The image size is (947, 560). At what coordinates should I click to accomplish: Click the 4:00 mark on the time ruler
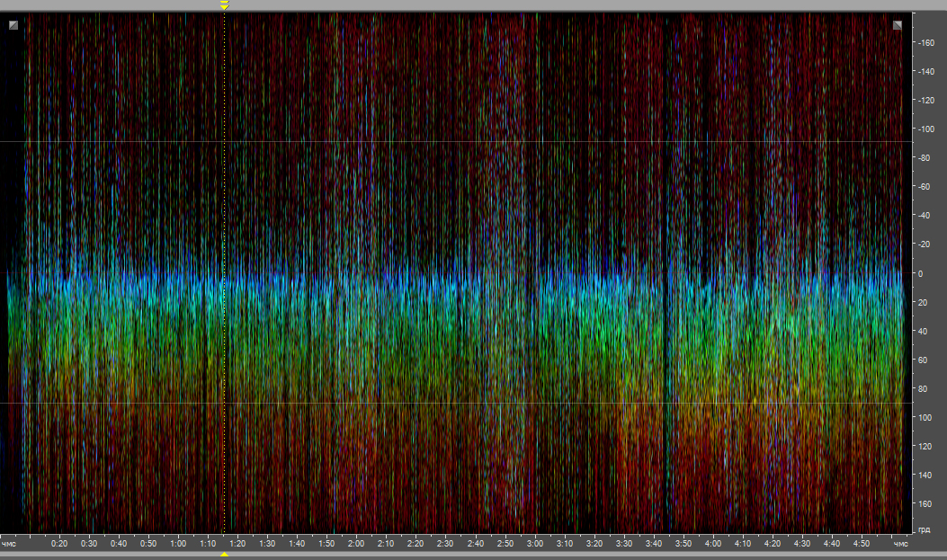[713, 544]
